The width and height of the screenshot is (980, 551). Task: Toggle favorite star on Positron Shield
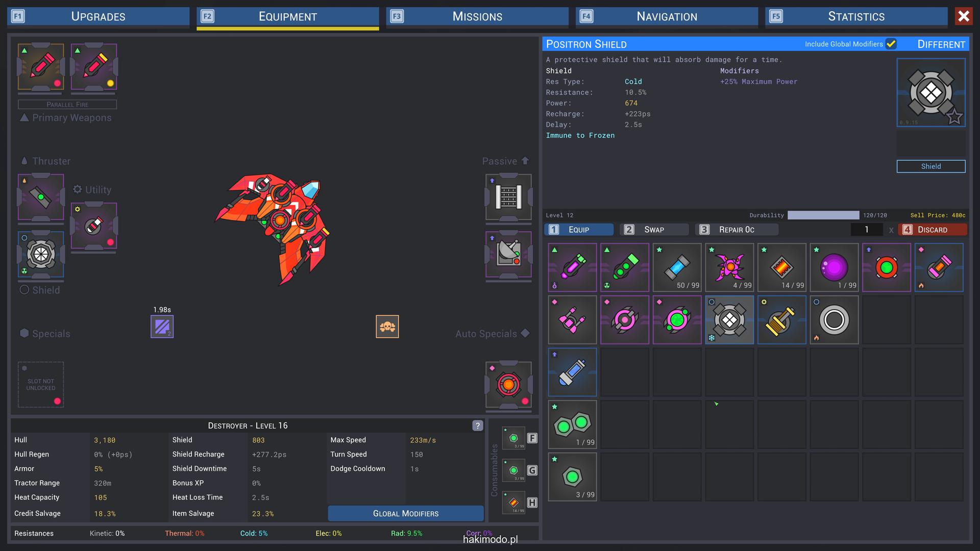tap(954, 117)
